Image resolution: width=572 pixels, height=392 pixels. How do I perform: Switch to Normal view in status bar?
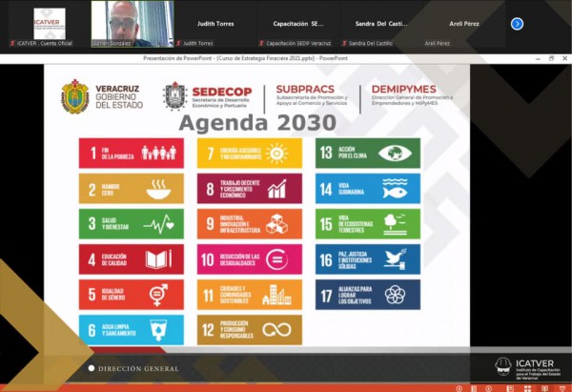tap(510, 388)
